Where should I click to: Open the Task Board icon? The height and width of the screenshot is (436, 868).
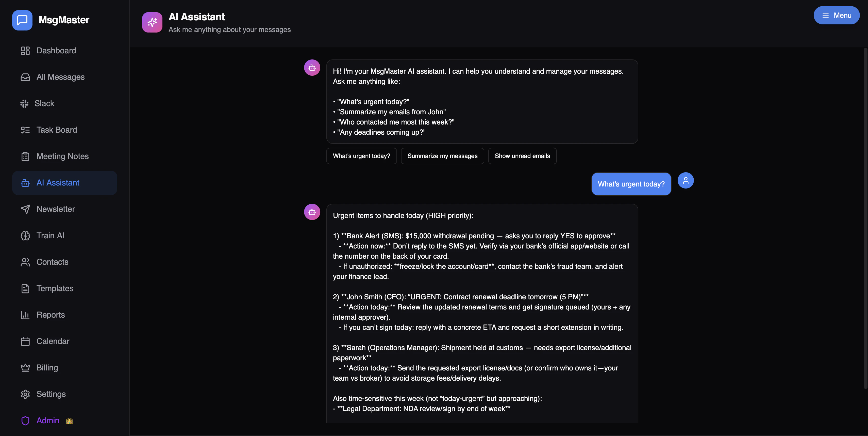point(25,130)
